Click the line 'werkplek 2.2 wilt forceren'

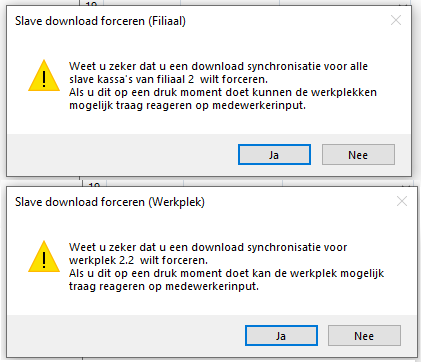pyautogui.click(x=138, y=260)
